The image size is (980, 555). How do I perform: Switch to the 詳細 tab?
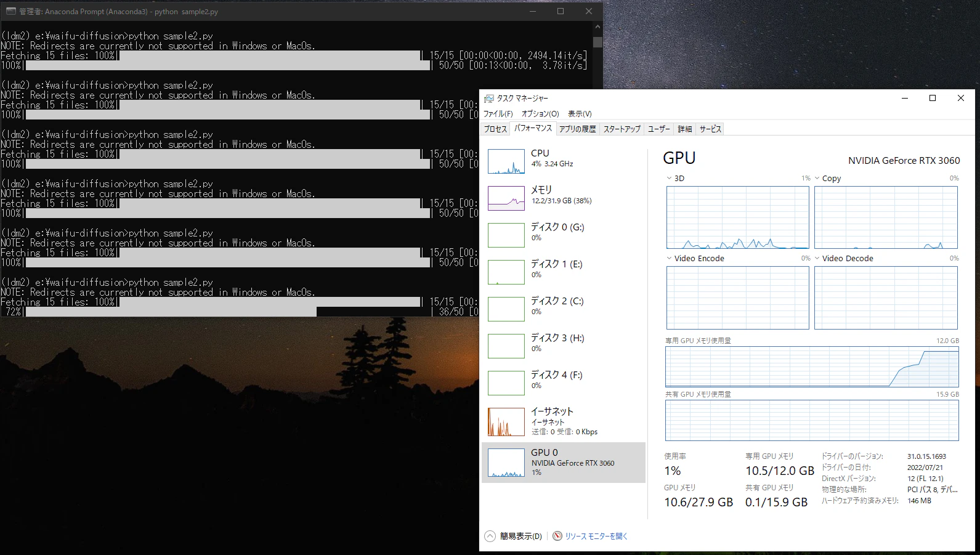pos(685,129)
